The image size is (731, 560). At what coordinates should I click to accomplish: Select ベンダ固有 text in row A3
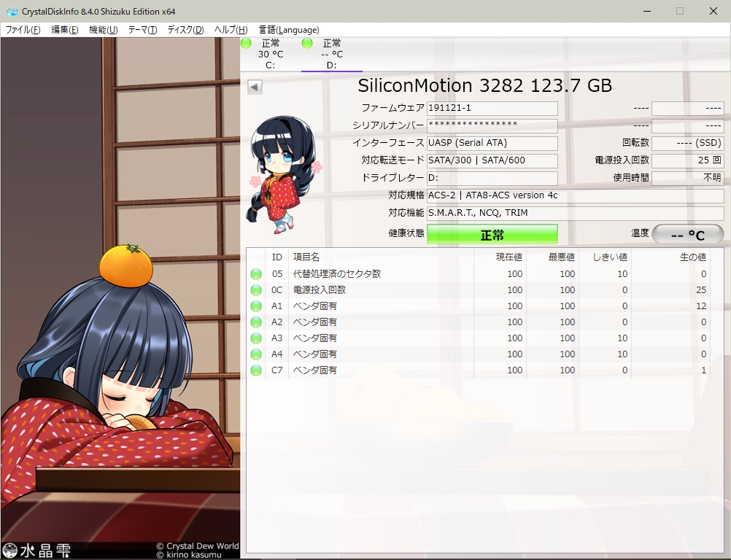click(x=314, y=338)
